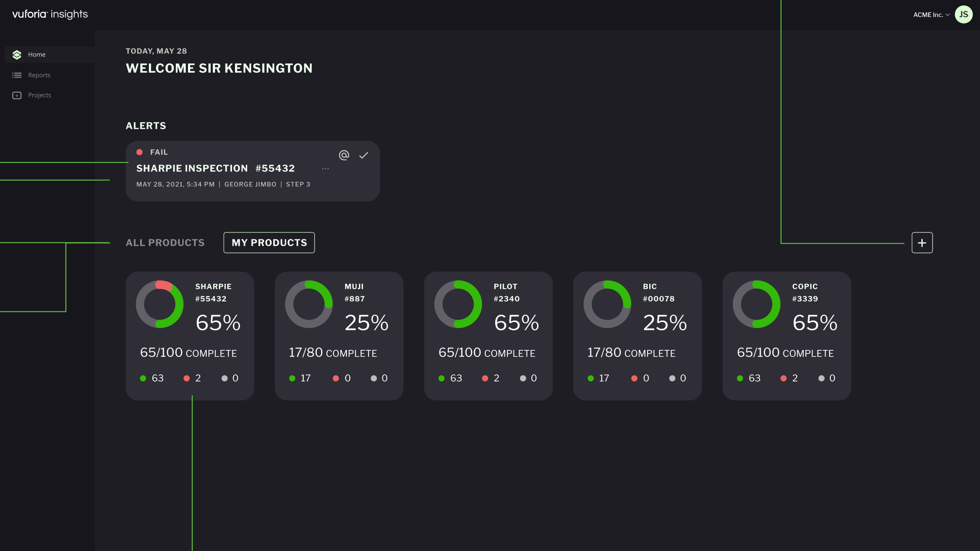This screenshot has width=980, height=551.
Task: Click the STEP 3 label in the alert
Action: pyautogui.click(x=298, y=185)
